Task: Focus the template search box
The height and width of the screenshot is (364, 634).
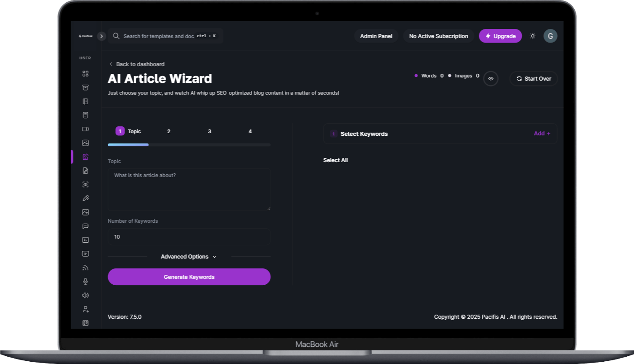Action: [166, 36]
